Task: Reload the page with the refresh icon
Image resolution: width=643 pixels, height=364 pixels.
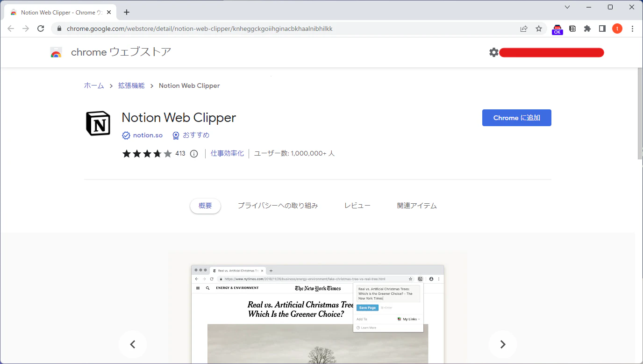Action: tap(41, 29)
